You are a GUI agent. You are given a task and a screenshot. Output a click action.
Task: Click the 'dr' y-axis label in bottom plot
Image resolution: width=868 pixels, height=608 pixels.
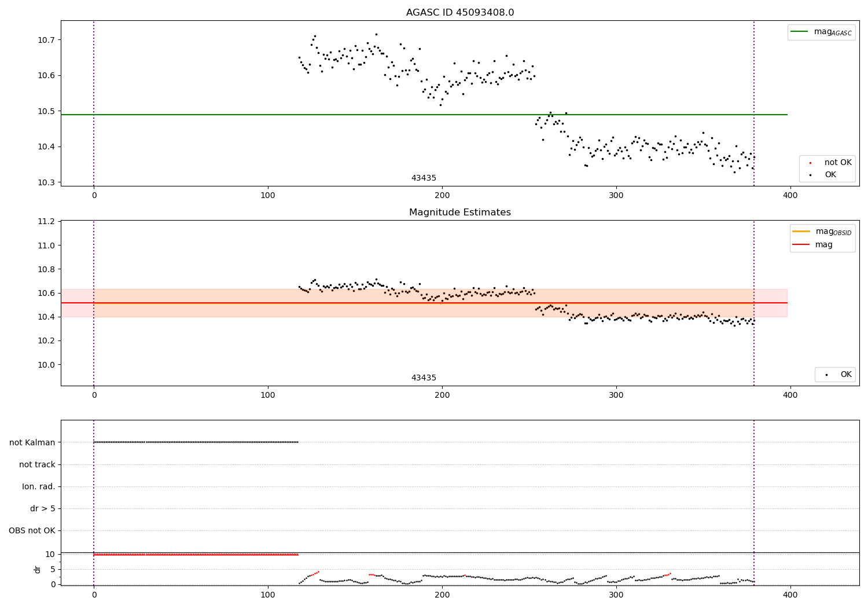(x=38, y=569)
